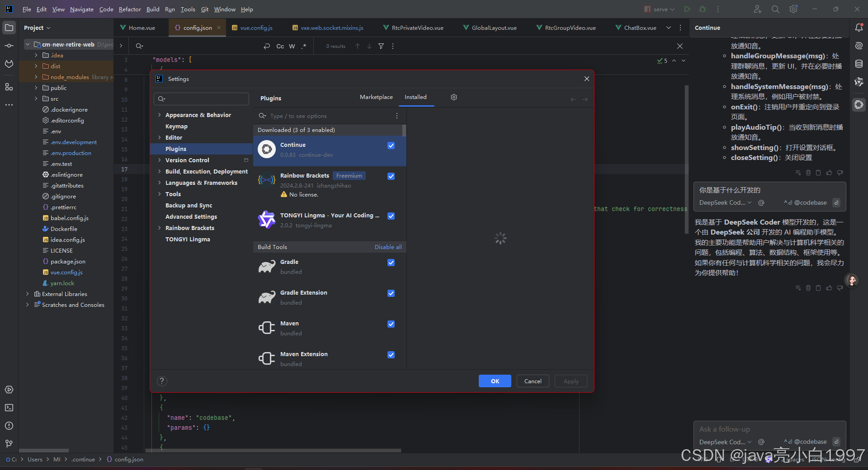868x470 pixels.
Task: Expand Version Control settings group
Action: (159, 160)
